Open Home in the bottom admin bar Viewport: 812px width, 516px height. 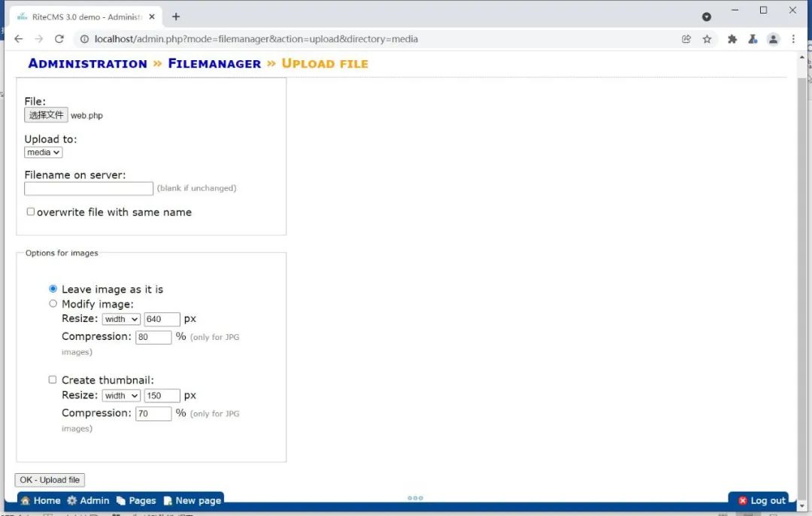pyautogui.click(x=41, y=500)
